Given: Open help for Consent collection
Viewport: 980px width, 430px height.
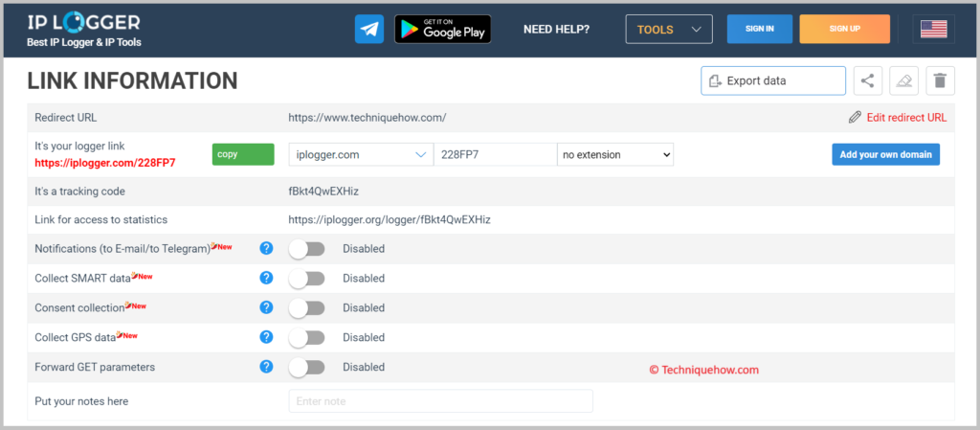Looking at the screenshot, I should click(x=266, y=307).
